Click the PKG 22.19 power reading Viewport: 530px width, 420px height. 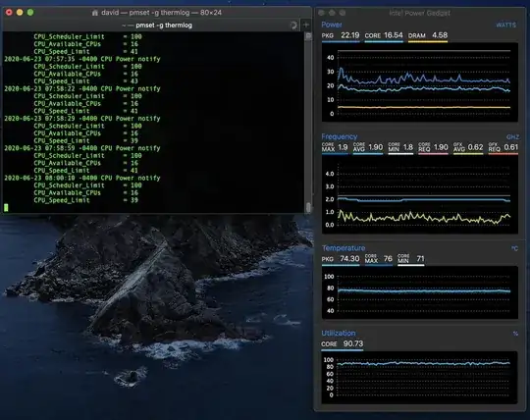[341, 35]
